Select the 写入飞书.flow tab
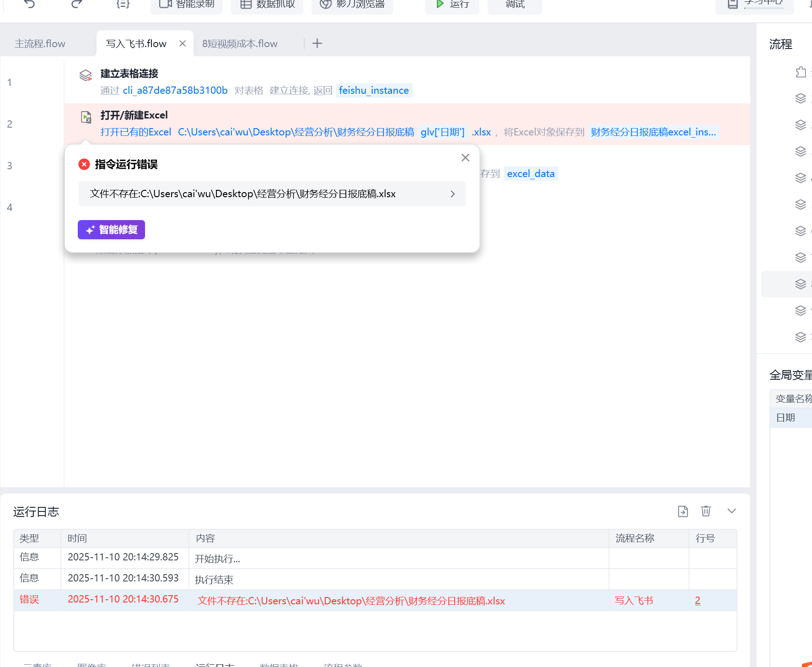This screenshot has height=667, width=812. click(136, 43)
